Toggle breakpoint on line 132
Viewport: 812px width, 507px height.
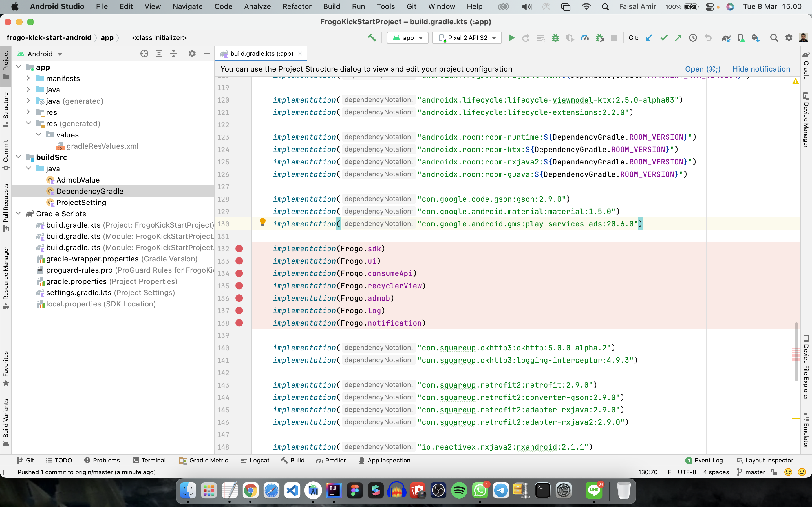click(239, 248)
